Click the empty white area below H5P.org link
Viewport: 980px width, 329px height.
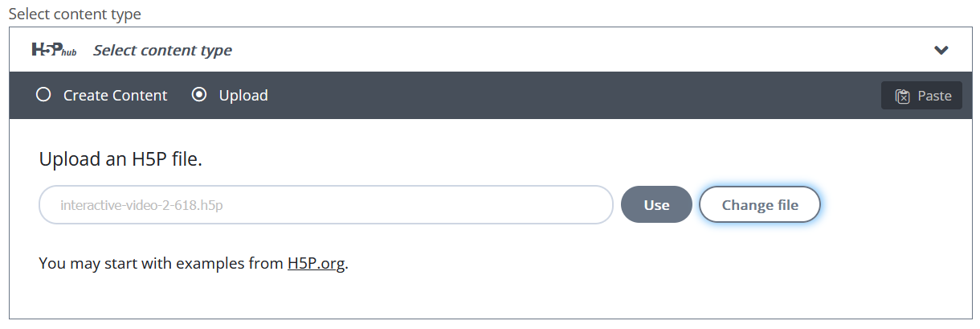point(491,298)
